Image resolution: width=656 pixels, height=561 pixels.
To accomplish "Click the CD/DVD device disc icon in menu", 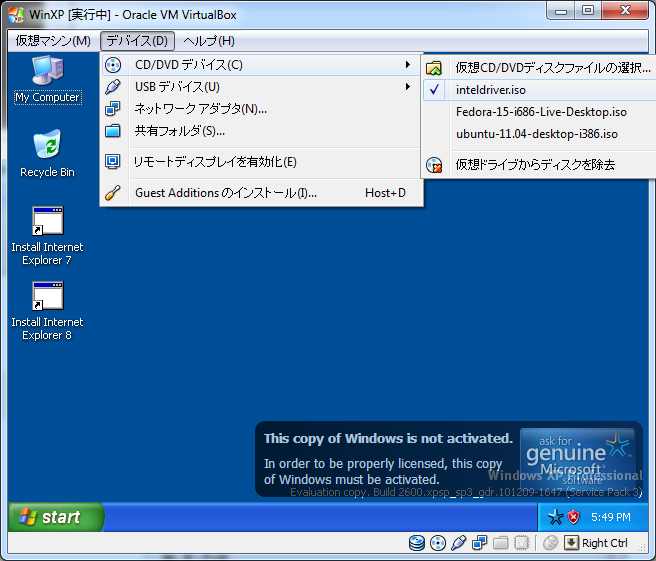I will tap(113, 65).
